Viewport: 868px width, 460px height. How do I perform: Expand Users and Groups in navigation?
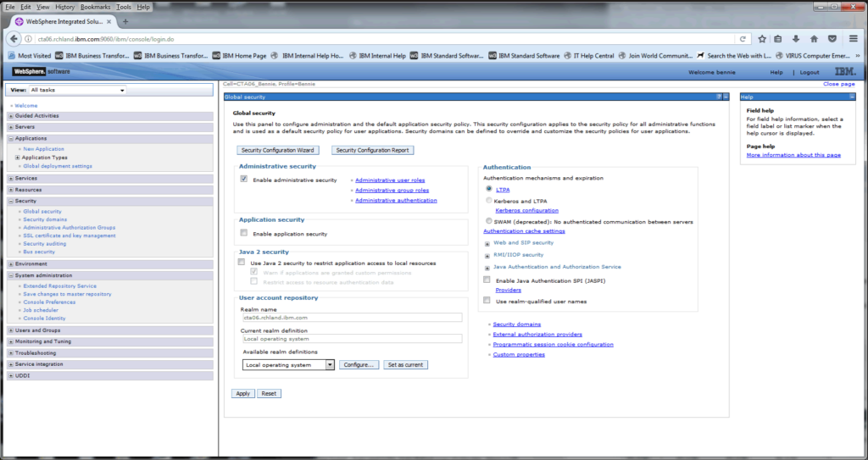pyautogui.click(x=11, y=330)
